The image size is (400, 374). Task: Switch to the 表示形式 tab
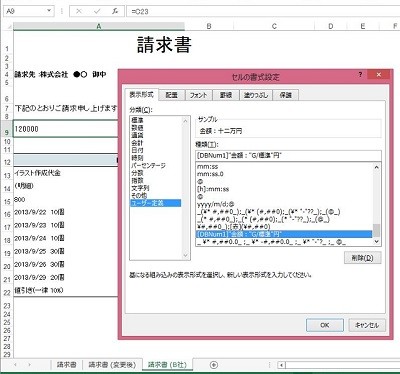(141, 95)
